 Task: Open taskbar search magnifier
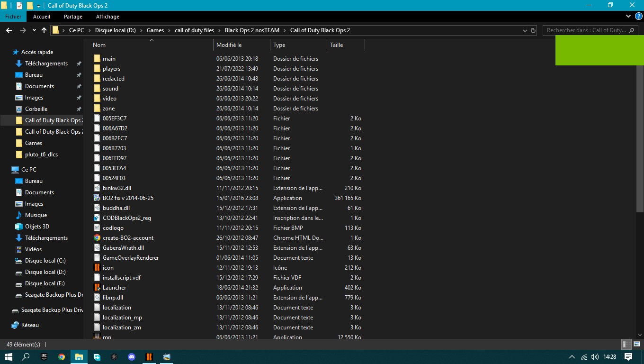(x=26, y=357)
